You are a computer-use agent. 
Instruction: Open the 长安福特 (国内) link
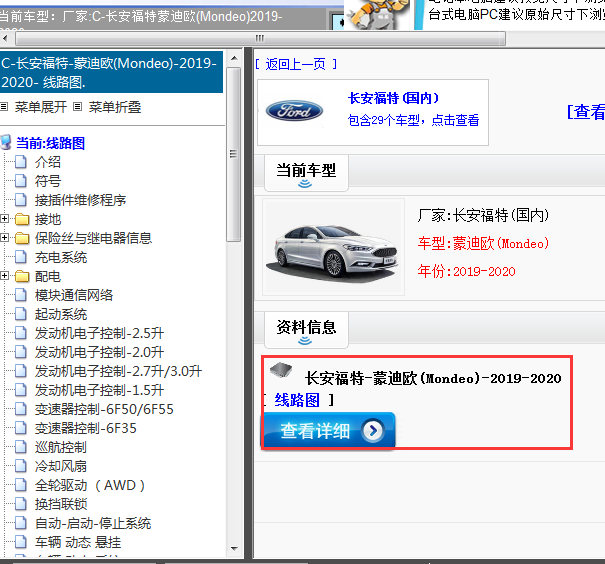coord(394,98)
